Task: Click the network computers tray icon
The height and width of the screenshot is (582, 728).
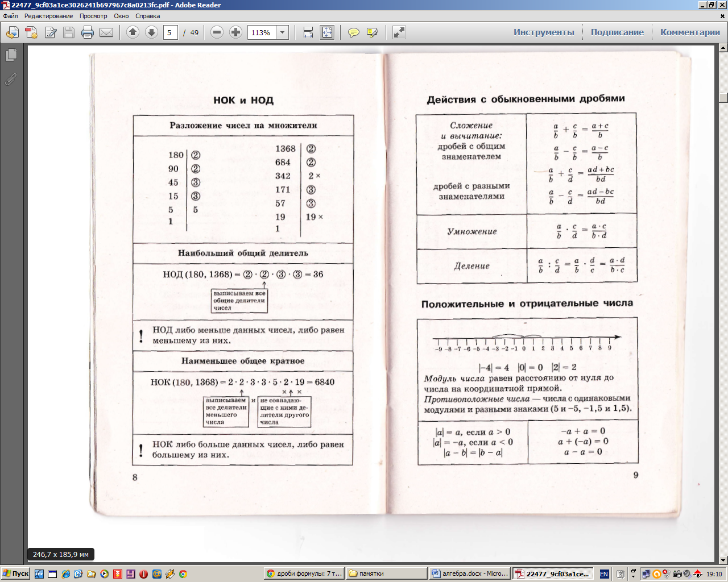Action: point(646,574)
